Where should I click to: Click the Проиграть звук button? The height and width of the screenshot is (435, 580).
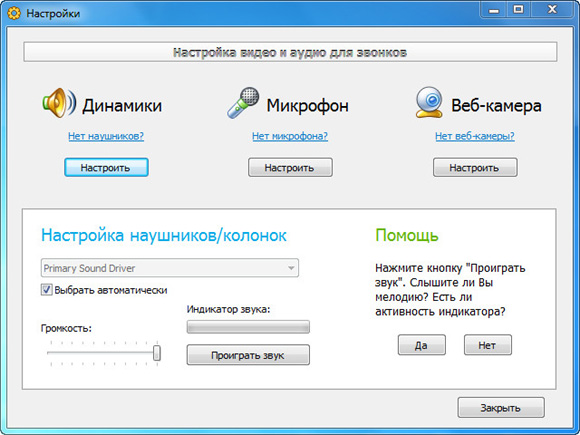pos(248,355)
